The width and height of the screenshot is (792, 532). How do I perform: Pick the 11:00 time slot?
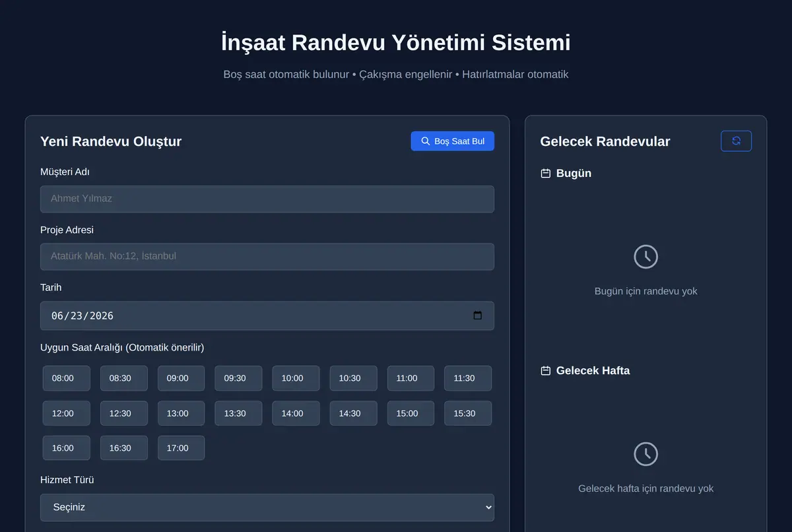tap(411, 378)
